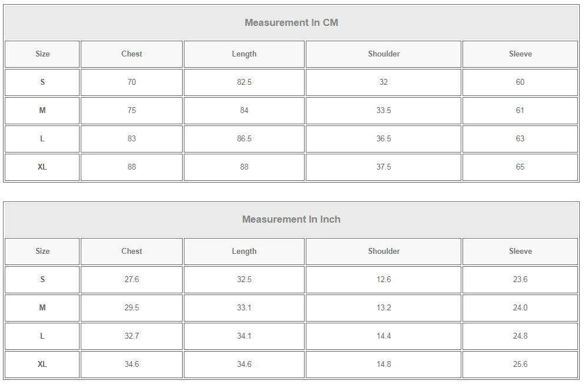The width and height of the screenshot is (588, 384).
Task: Click the 65 sleeve cell for size XL
Action: coord(520,167)
